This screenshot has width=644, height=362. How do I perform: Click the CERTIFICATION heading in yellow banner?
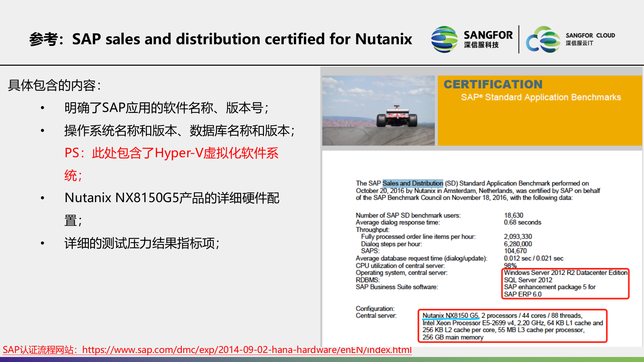click(493, 84)
